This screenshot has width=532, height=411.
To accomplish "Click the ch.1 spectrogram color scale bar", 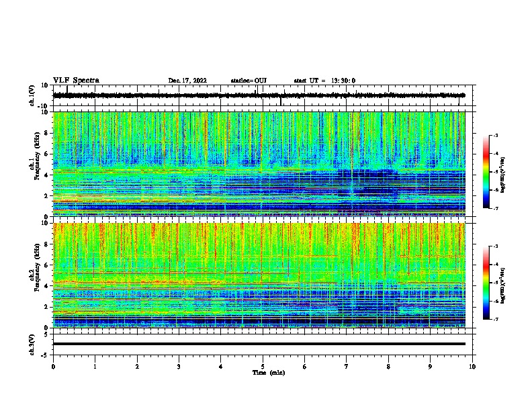I will pyautogui.click(x=486, y=172).
